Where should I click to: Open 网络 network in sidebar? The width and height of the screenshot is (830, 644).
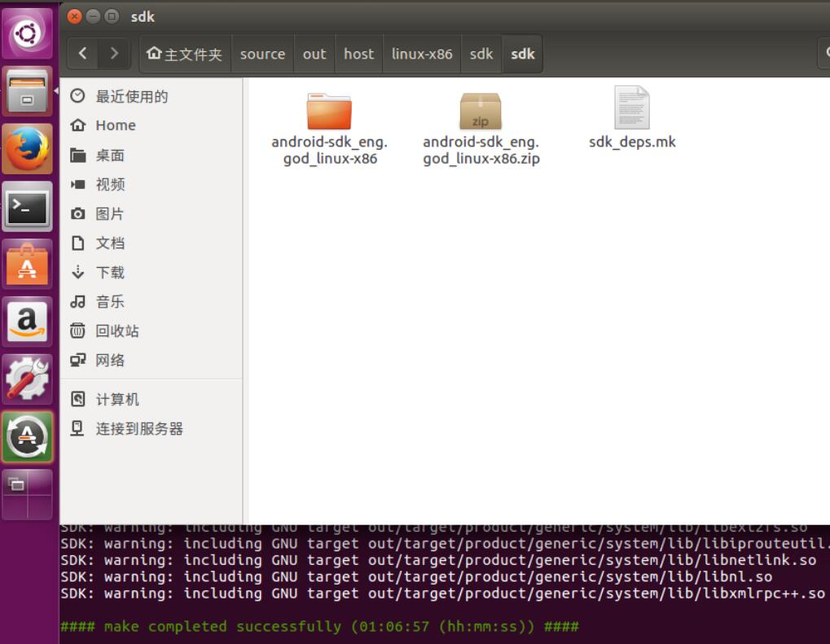pyautogui.click(x=152, y=361)
